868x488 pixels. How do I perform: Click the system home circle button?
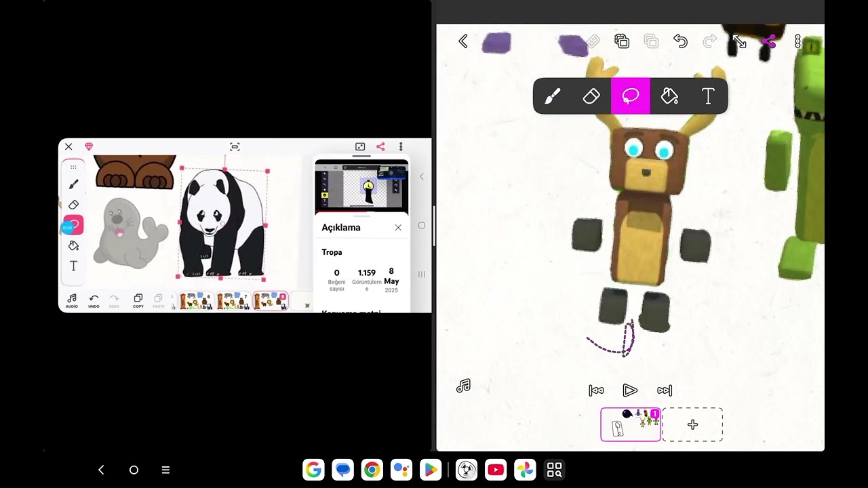coord(134,470)
